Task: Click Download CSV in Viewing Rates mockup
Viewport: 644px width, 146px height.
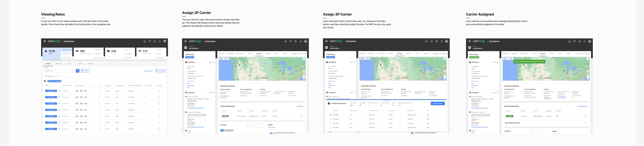Action: pyautogui.click(x=148, y=71)
